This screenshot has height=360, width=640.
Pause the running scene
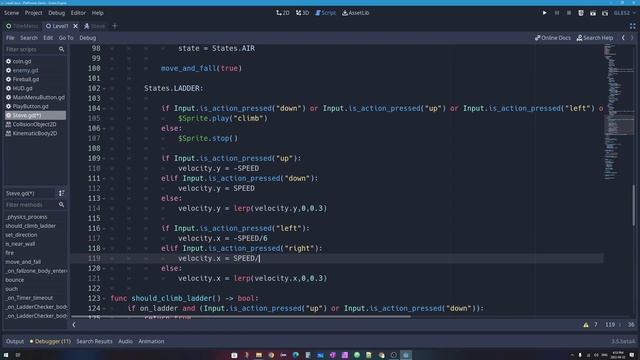[x=557, y=13]
